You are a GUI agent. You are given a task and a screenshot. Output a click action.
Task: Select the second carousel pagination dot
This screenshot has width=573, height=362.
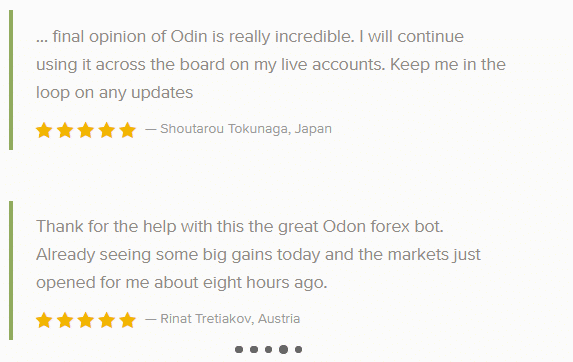254,350
